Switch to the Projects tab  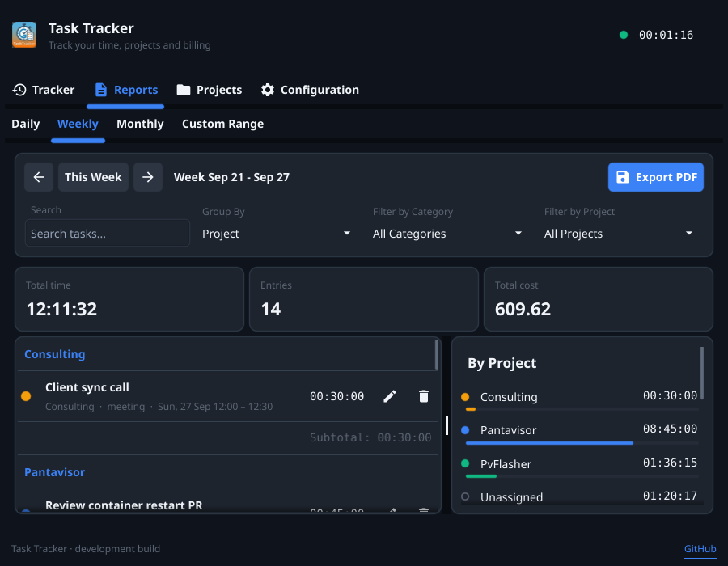[210, 90]
